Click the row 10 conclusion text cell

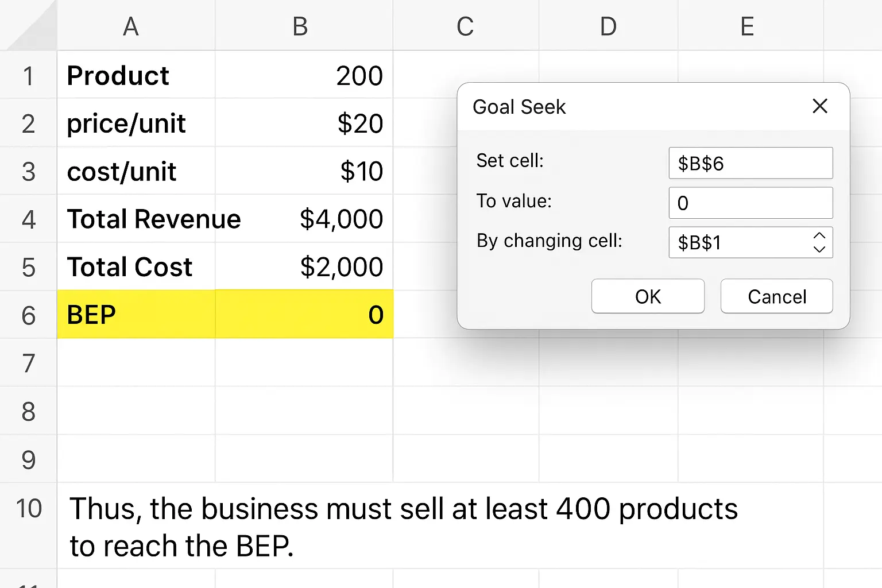point(402,527)
